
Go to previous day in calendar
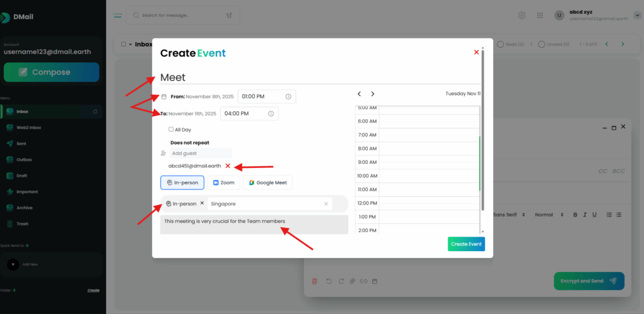(x=359, y=94)
